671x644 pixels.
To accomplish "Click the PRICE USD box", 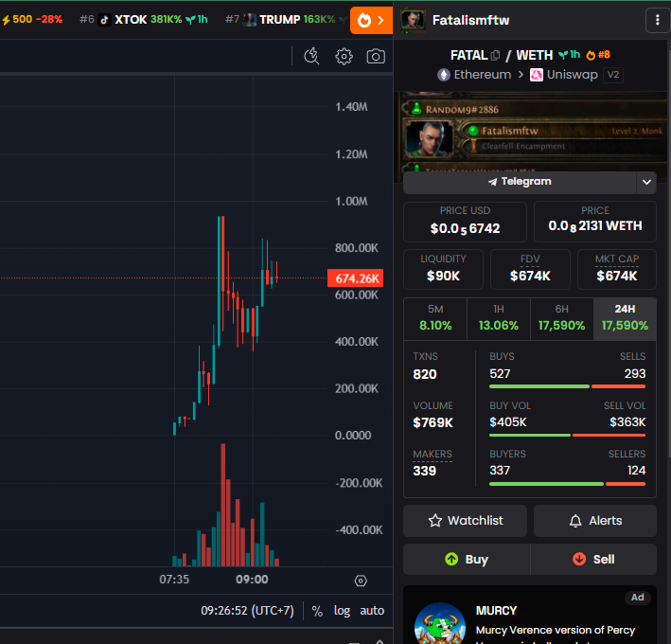I will (465, 222).
